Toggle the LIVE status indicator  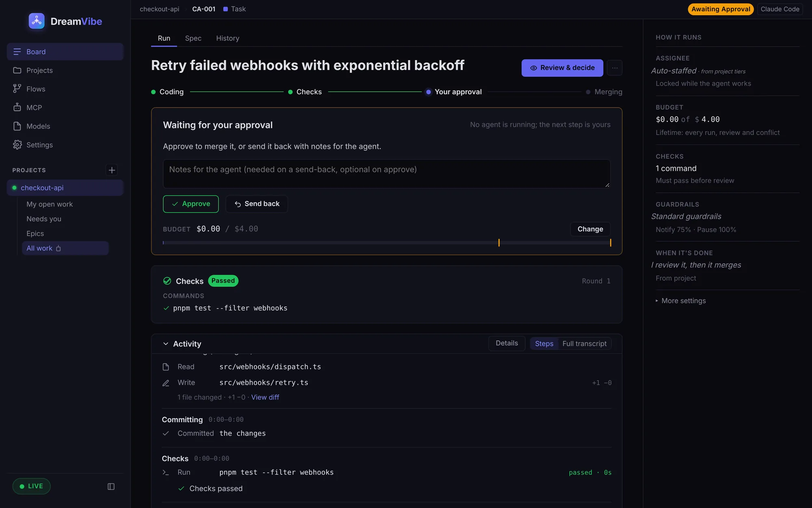click(x=32, y=486)
